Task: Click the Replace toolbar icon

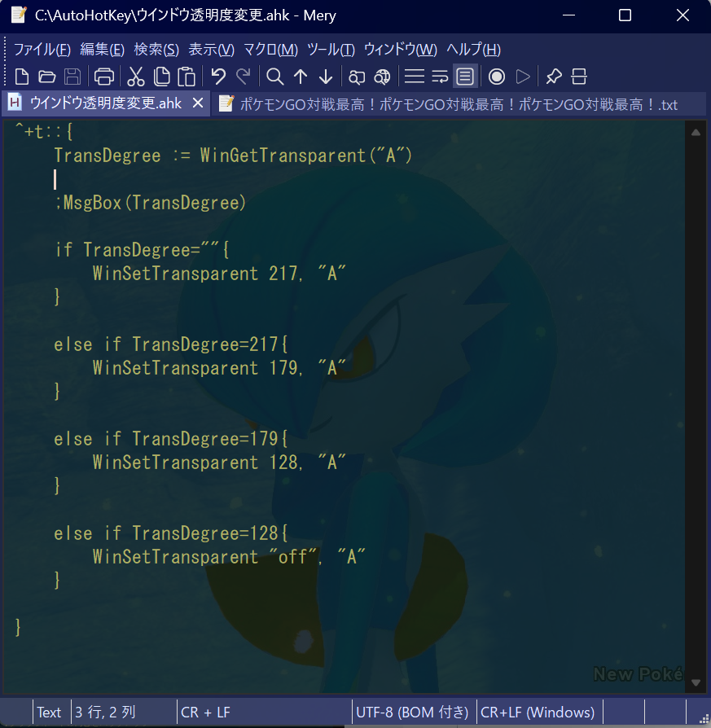Action: click(x=357, y=77)
